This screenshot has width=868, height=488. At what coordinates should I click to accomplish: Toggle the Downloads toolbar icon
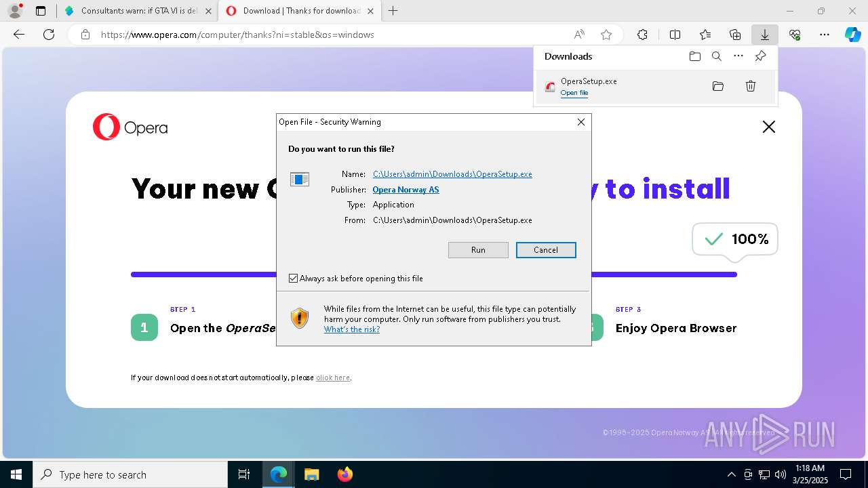[764, 35]
